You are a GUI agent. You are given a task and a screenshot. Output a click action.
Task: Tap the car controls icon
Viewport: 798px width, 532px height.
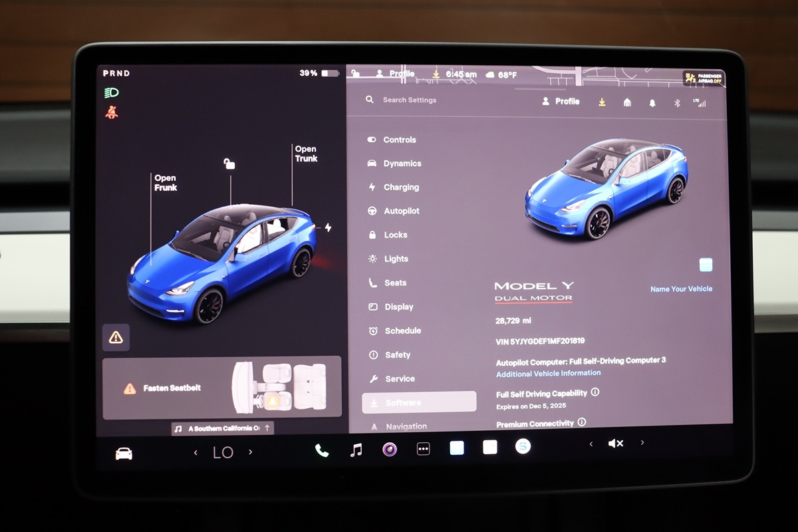(x=124, y=454)
